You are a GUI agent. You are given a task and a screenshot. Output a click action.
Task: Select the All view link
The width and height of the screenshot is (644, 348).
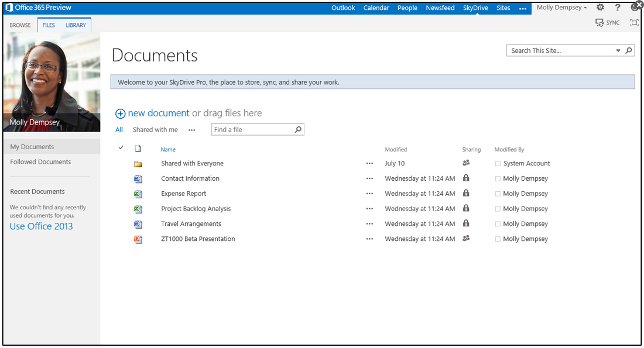click(x=119, y=130)
